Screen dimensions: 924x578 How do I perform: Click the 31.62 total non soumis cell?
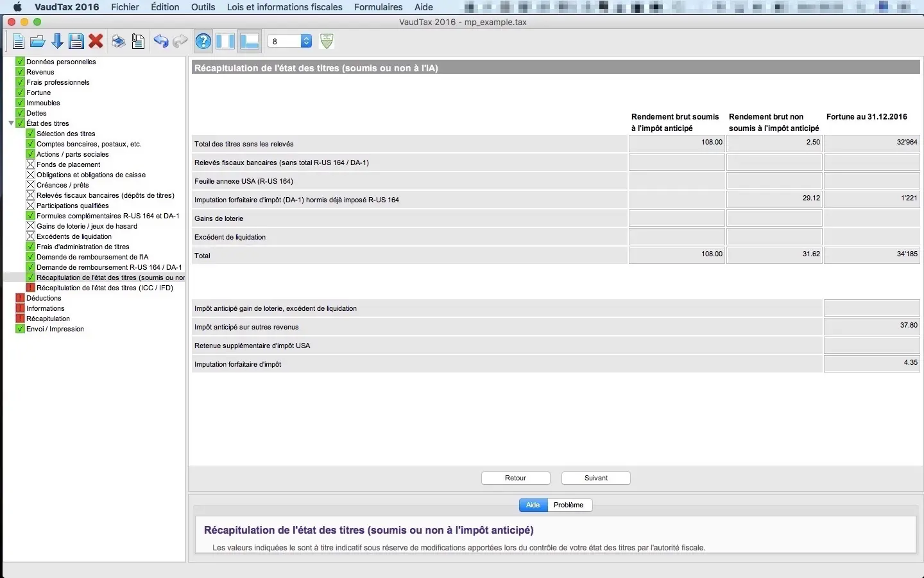[x=774, y=255]
